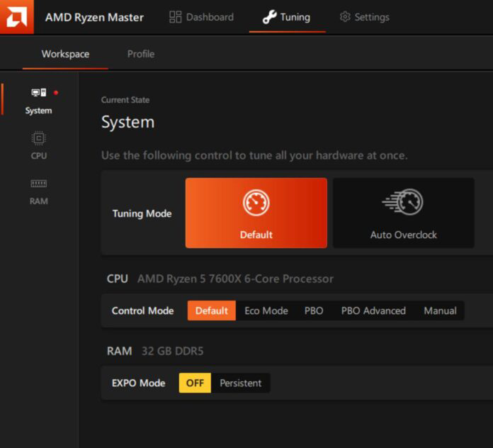Viewport: 493px width, 448px height.
Task: Click the 'AMD Ryzen 5 7600X 6-Core Processor' text
Action: [235, 279]
